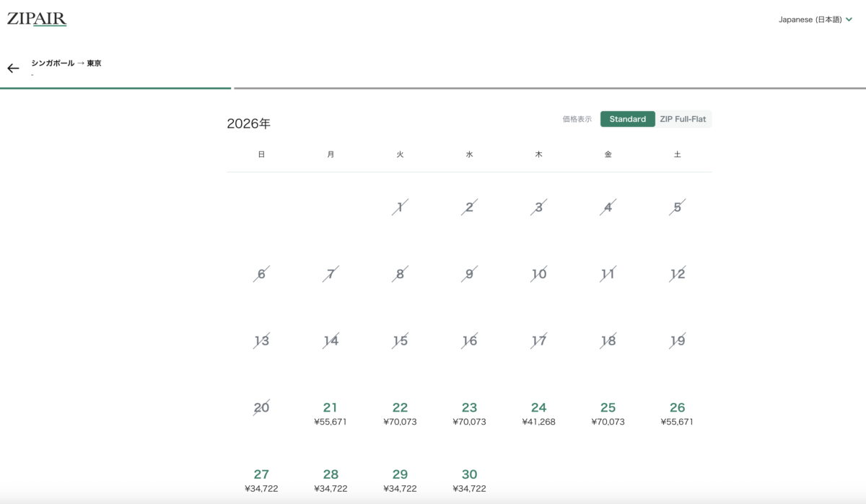Image resolution: width=866 pixels, height=504 pixels.
Task: Choose date 29 departure
Action: tap(400, 480)
